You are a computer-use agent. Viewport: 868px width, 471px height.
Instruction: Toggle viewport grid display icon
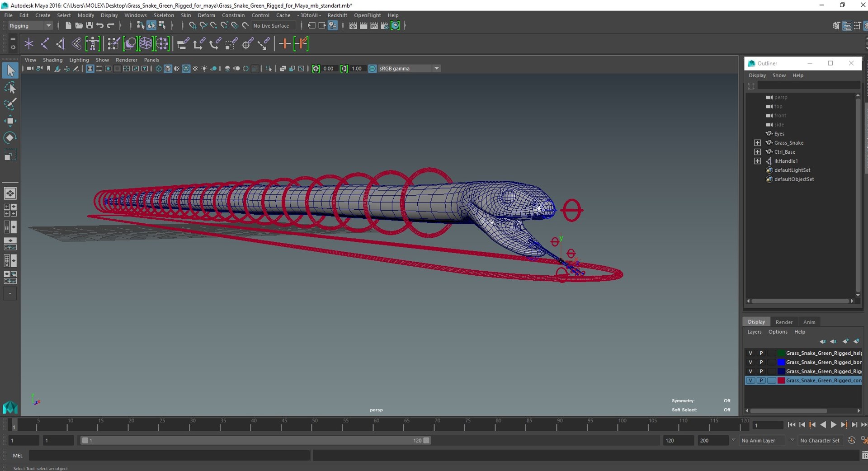point(90,69)
